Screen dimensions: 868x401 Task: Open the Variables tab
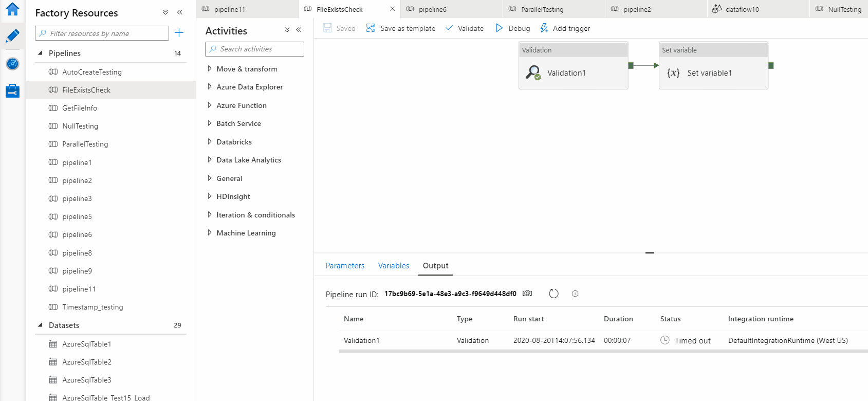point(394,265)
